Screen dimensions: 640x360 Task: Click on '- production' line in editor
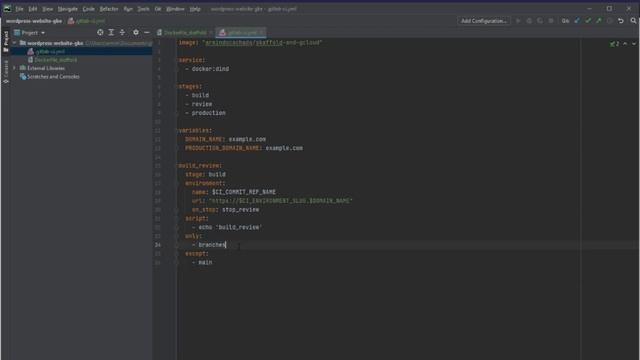click(x=205, y=113)
